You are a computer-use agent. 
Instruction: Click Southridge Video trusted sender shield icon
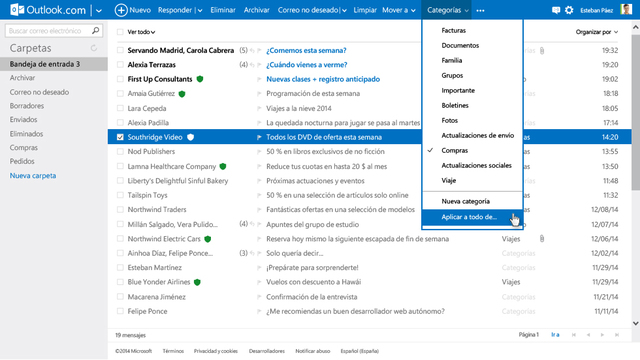tap(190, 137)
